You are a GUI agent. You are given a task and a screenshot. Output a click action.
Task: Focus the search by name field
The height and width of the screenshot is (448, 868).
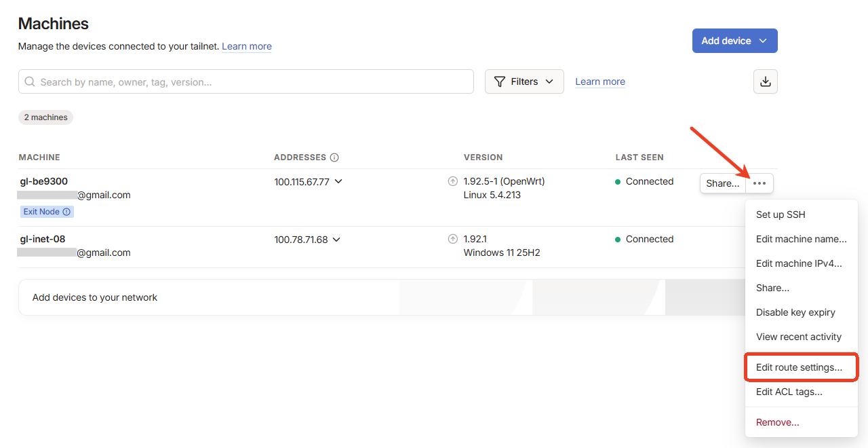(246, 81)
